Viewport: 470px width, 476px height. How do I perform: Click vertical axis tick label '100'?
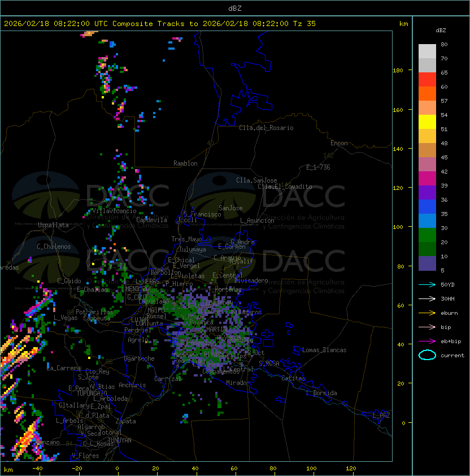(398, 227)
